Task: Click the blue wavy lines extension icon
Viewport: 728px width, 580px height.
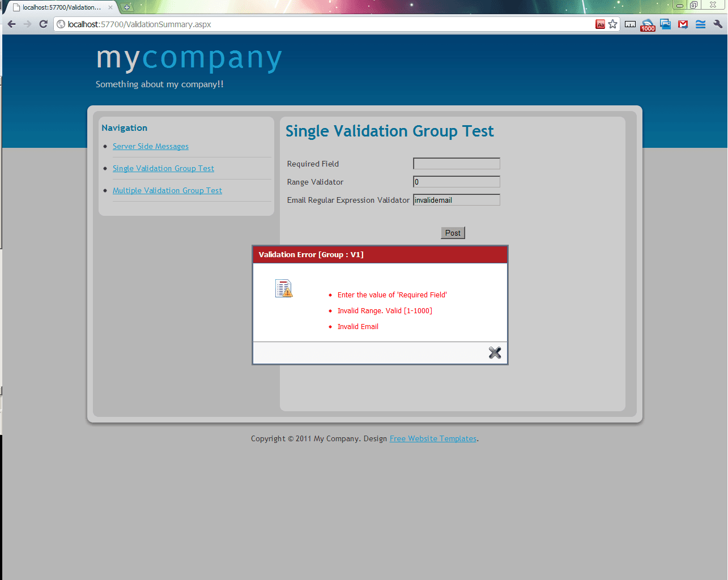Action: click(x=700, y=24)
